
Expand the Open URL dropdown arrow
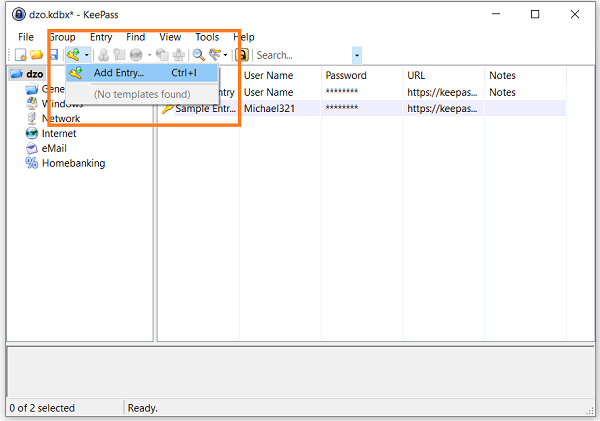click(149, 55)
